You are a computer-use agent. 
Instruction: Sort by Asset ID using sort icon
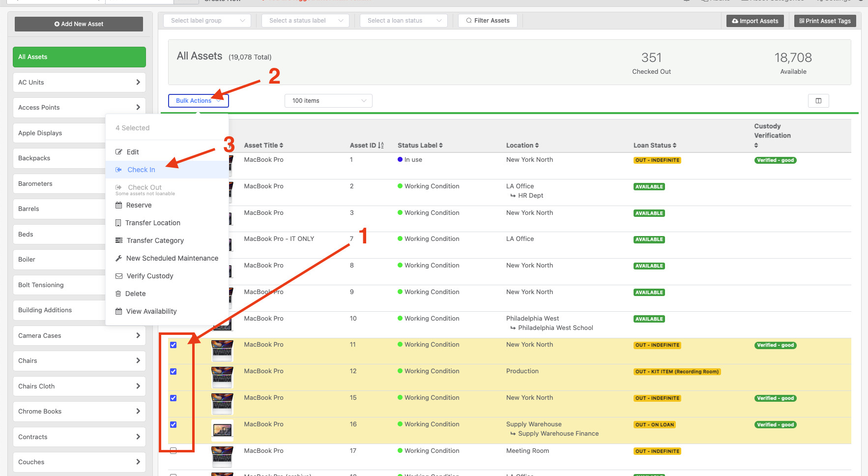[x=381, y=146]
